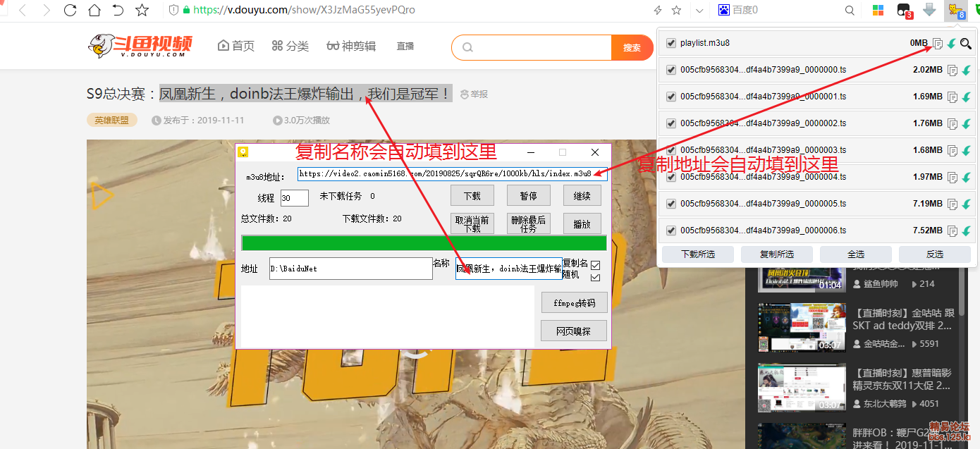The width and height of the screenshot is (980, 449).
Task: Go back with the browser back arrow
Action: click(x=22, y=10)
